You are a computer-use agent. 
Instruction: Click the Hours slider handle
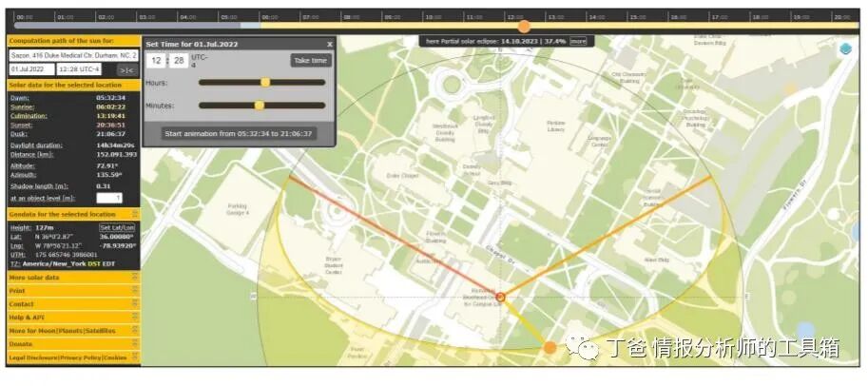265,83
